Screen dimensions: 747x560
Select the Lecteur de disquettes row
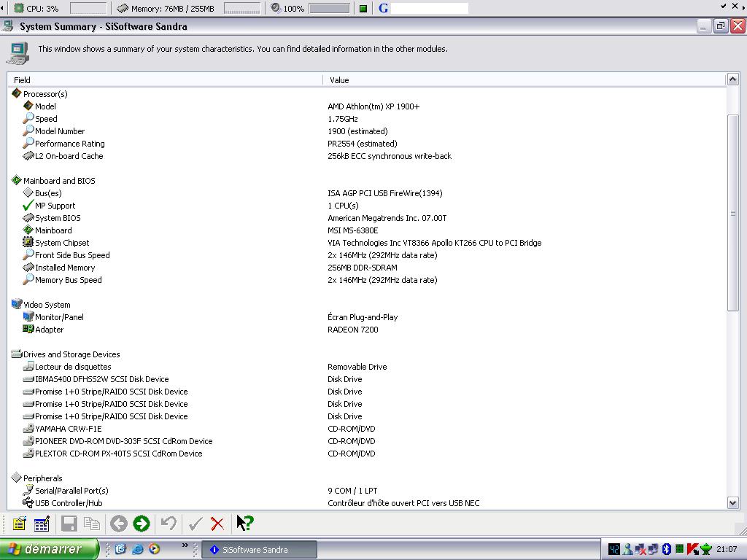click(x=367, y=366)
